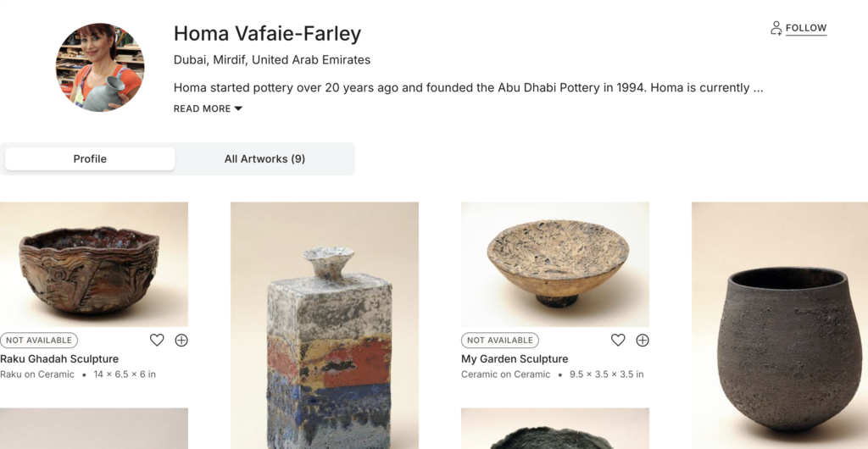
Task: Open the Raku Ghadah Sculpture title link
Action: 59,359
